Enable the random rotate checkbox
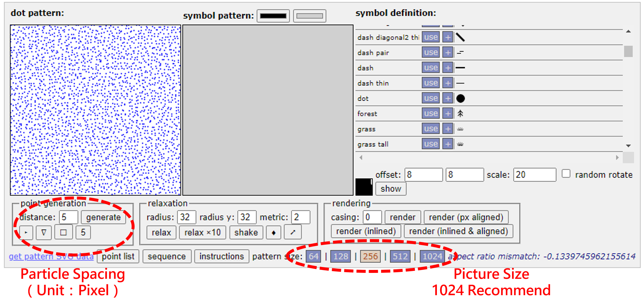The image size is (644, 307). 566,174
